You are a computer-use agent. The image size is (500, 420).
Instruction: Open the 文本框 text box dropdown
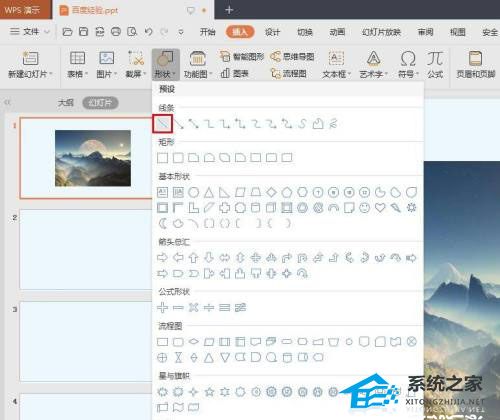(337, 65)
